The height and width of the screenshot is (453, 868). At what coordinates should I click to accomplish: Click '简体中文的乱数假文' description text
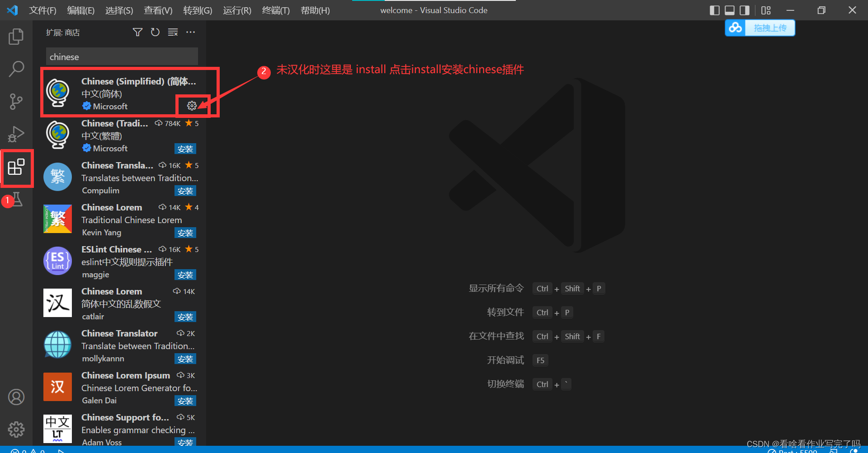(121, 304)
